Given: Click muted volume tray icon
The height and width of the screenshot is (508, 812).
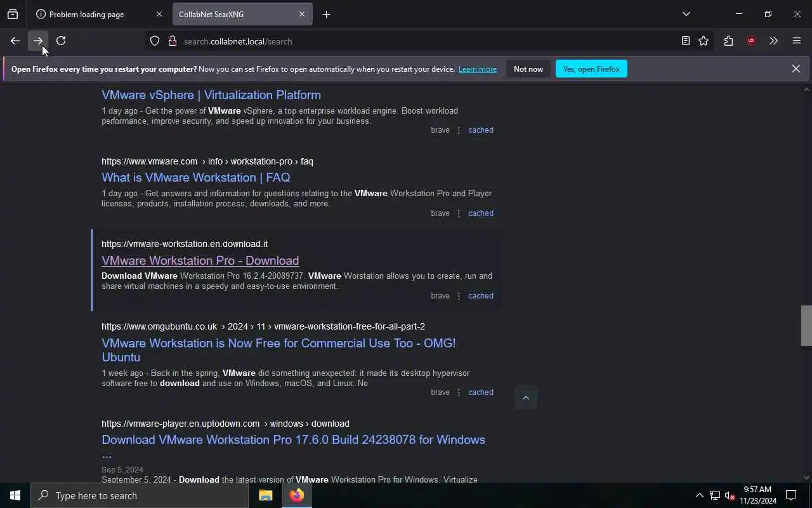Looking at the screenshot, I should click(x=730, y=495).
